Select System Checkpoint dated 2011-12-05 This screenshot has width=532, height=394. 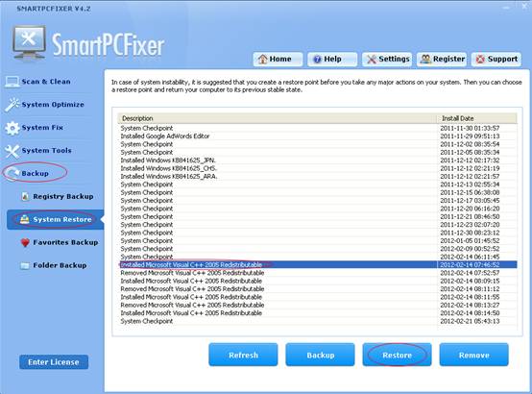click(318, 152)
